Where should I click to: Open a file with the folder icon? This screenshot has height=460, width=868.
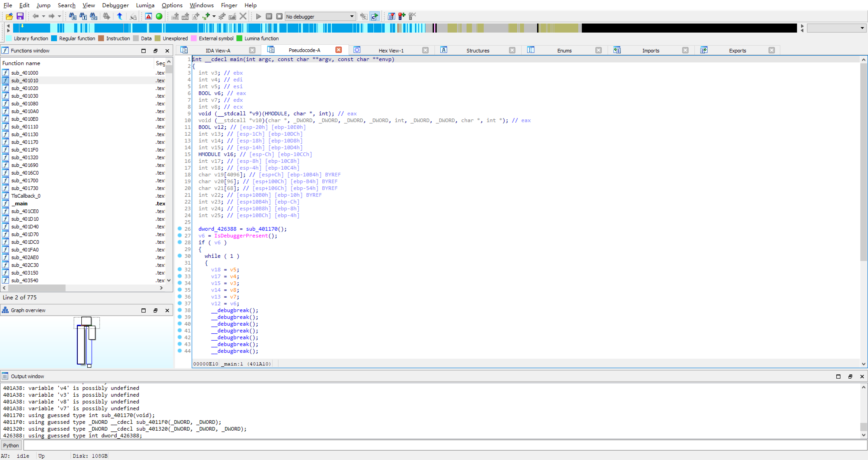coord(9,16)
